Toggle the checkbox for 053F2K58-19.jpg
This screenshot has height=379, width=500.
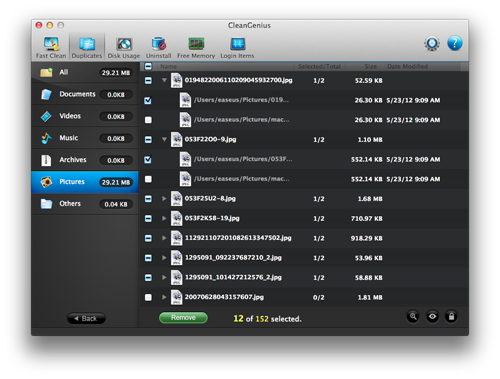(x=148, y=218)
